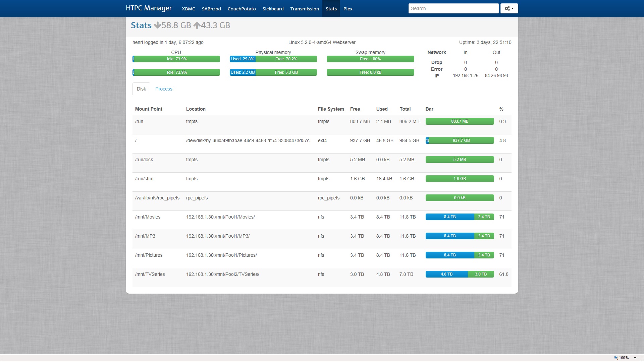Screen dimensions: 644x362
Task: Click the Physical memory Used 29.8% bar
Action: (x=243, y=59)
